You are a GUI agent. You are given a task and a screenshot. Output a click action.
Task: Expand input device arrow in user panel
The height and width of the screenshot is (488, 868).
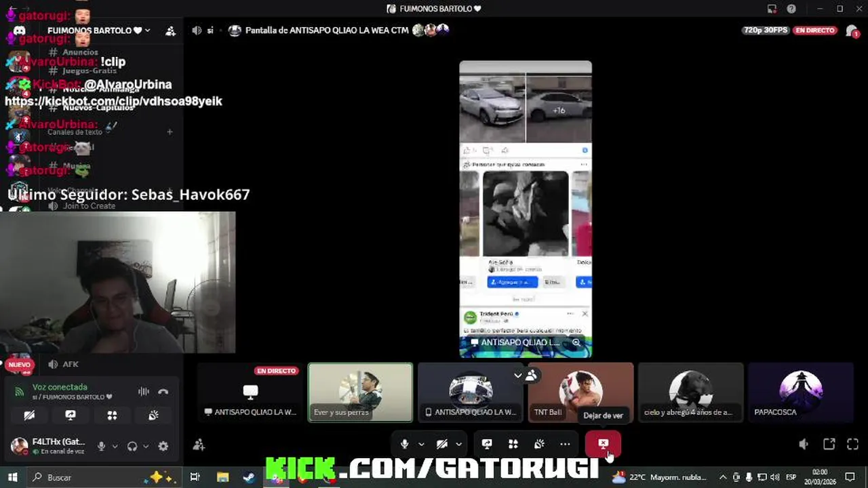click(x=115, y=446)
